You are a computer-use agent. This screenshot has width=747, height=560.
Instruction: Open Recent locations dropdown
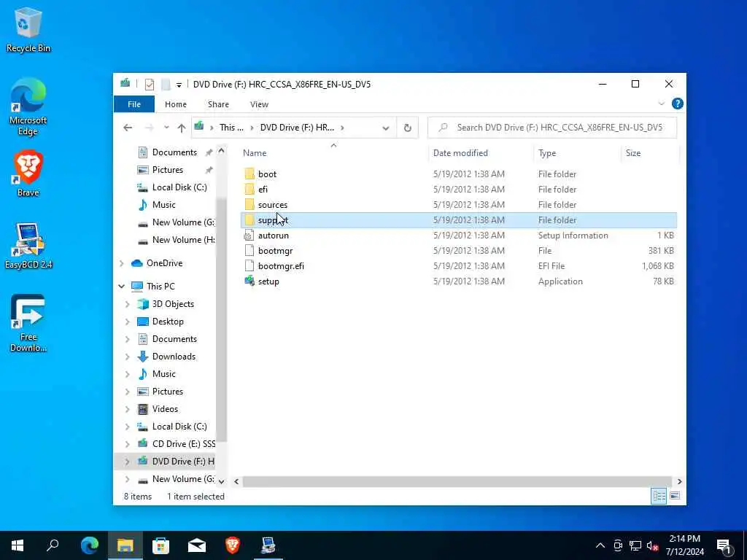point(166,128)
